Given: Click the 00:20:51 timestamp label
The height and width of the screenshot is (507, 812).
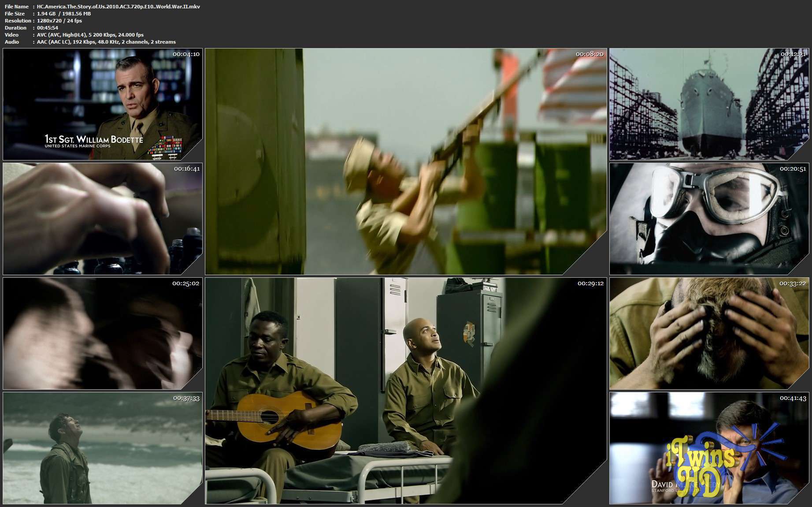Looking at the screenshot, I should pos(793,168).
